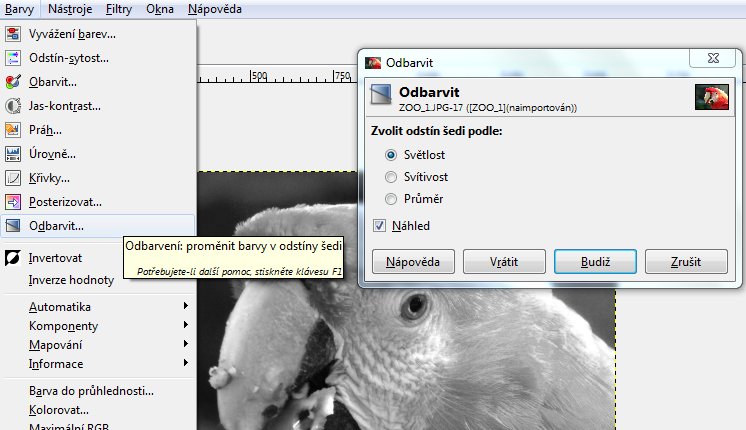Click the Levels icon beside Úrovně

[13, 154]
